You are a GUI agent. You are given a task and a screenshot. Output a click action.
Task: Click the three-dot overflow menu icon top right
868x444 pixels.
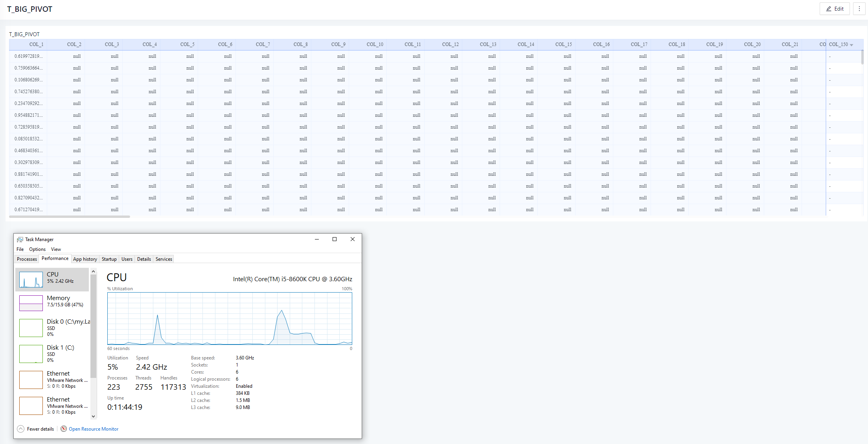[x=859, y=8]
